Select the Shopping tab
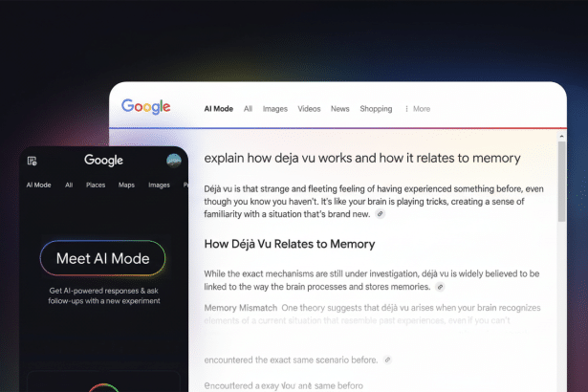This screenshot has height=392, width=588. [376, 109]
